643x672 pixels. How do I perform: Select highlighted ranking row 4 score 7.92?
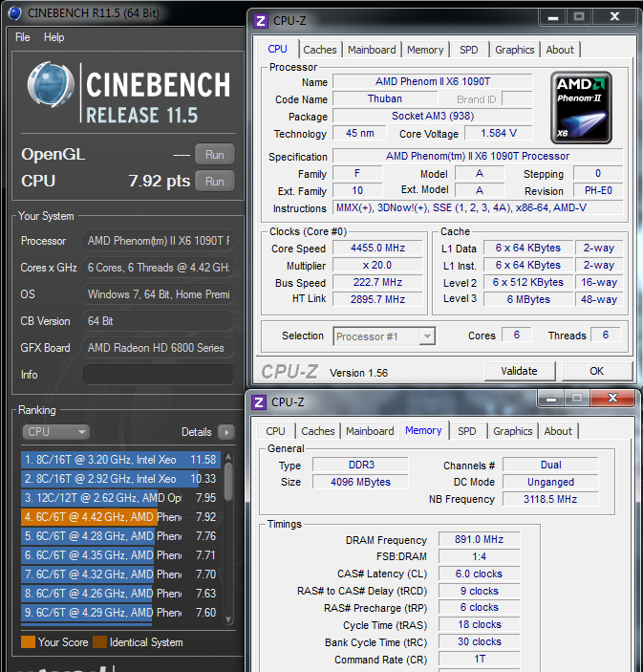click(x=121, y=517)
